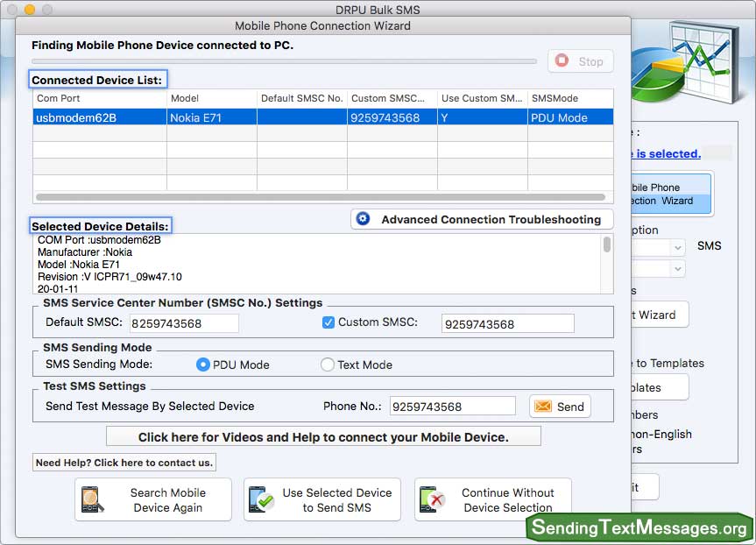Screen dimensions: 756x545
Task: Click the Default SMSC input field
Action: point(184,323)
